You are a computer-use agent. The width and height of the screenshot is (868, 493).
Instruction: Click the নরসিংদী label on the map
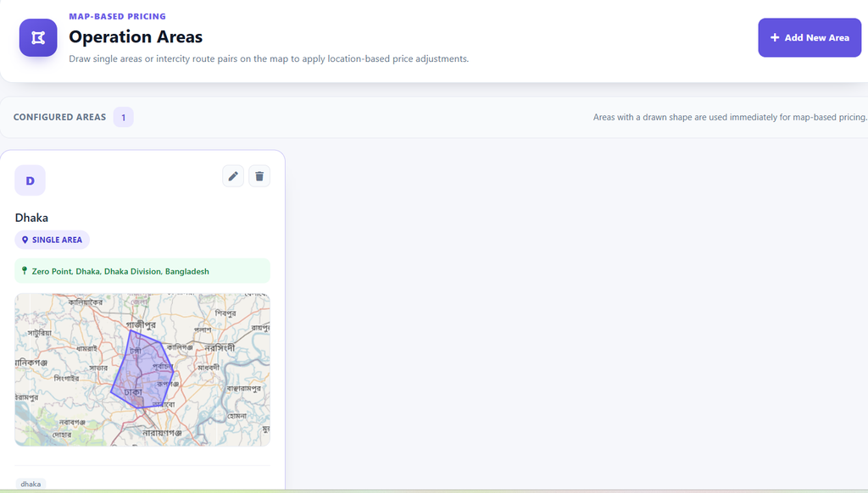(x=220, y=348)
